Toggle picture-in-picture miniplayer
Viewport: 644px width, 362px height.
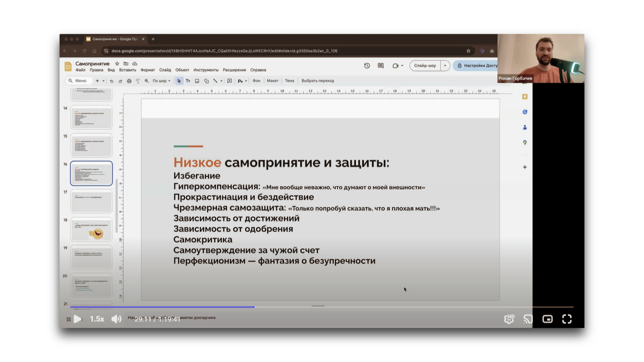click(x=547, y=319)
